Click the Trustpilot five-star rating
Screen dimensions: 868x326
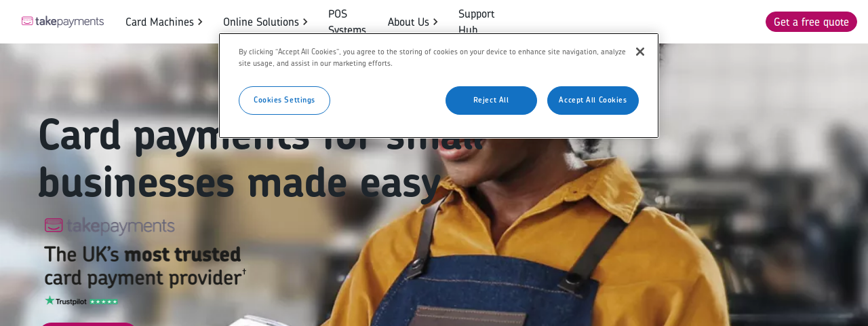(x=104, y=302)
